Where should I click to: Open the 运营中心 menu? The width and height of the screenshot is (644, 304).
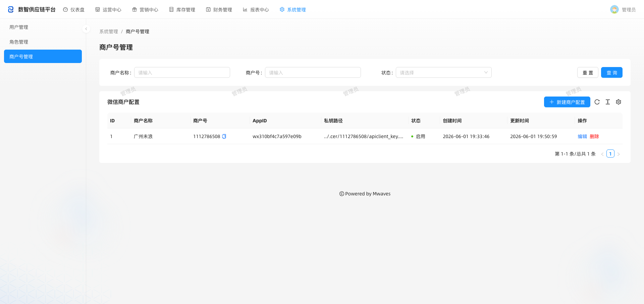pyautogui.click(x=108, y=10)
